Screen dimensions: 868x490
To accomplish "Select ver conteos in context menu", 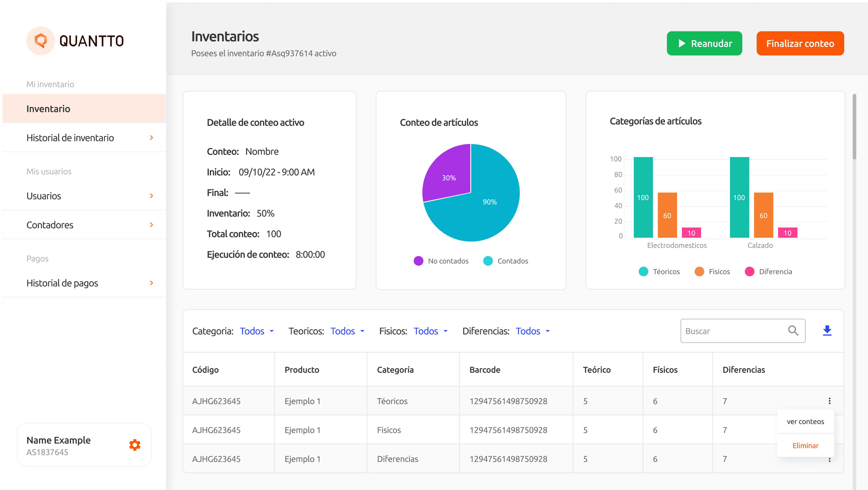I will pos(805,422).
